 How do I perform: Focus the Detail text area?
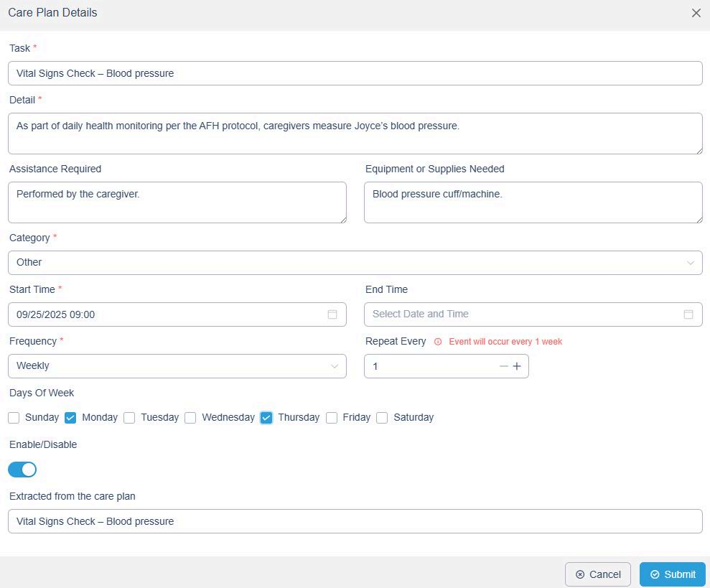coord(355,134)
